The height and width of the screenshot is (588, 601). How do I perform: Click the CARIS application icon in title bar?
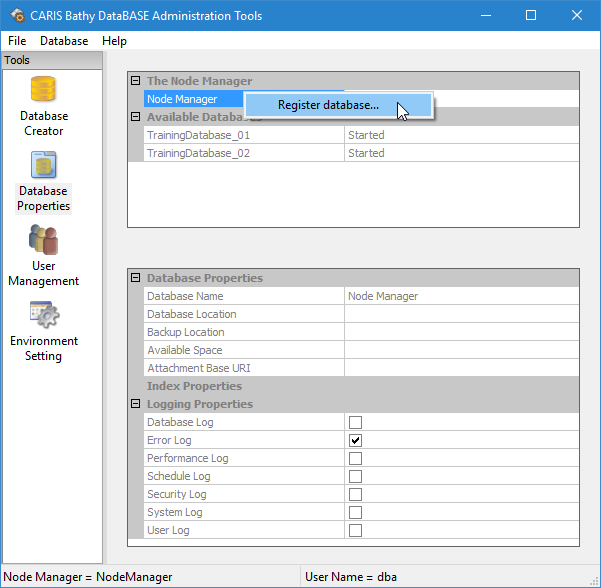[17, 15]
